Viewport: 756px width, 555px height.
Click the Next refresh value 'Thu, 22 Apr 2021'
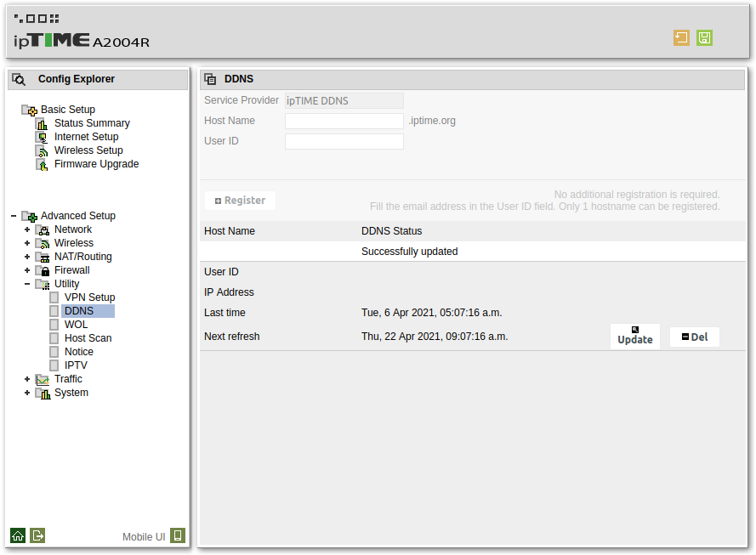click(x=435, y=337)
